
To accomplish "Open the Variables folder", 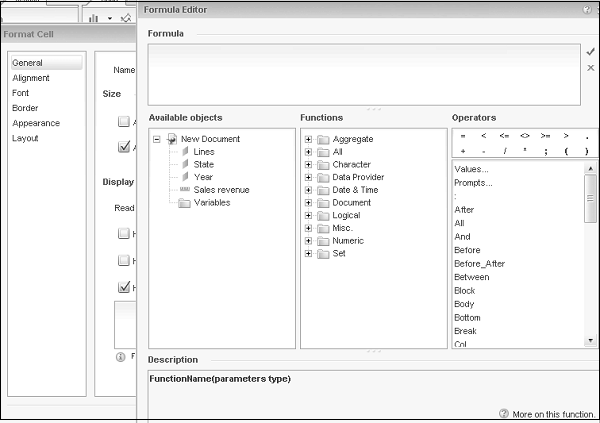I will pos(211,202).
